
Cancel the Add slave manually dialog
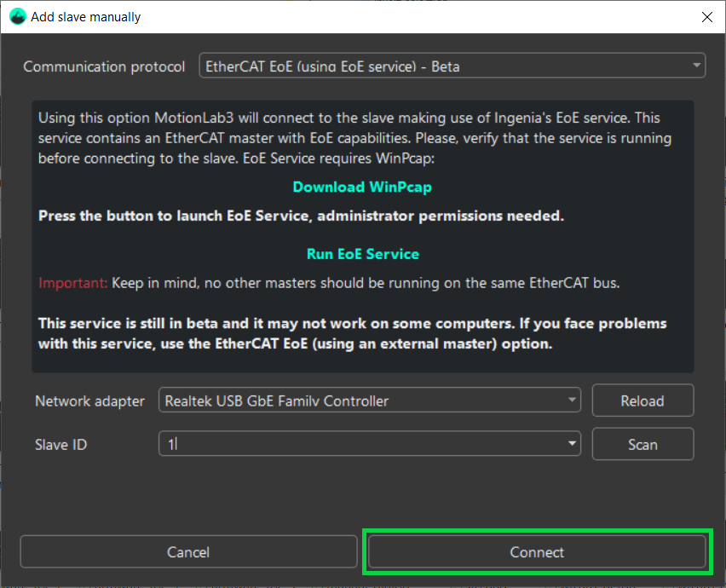tap(188, 552)
